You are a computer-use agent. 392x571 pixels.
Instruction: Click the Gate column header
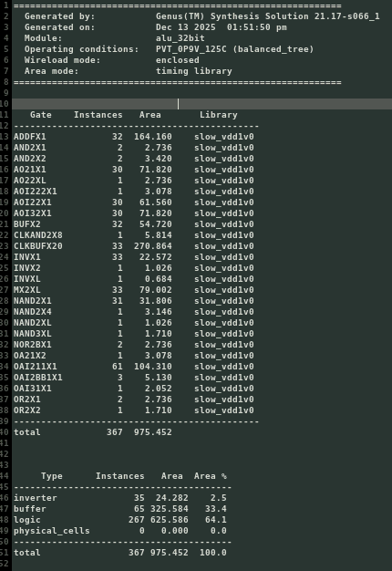tap(41, 115)
